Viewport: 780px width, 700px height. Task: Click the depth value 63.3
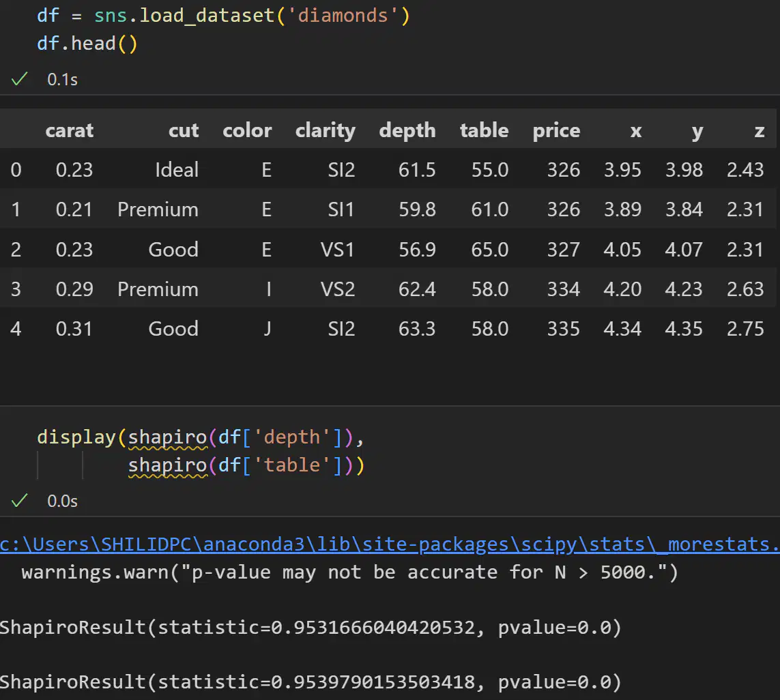coord(417,329)
